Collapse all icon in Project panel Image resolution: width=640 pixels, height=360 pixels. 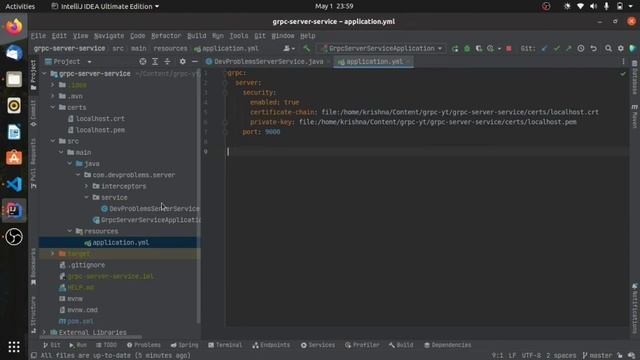[167, 62]
